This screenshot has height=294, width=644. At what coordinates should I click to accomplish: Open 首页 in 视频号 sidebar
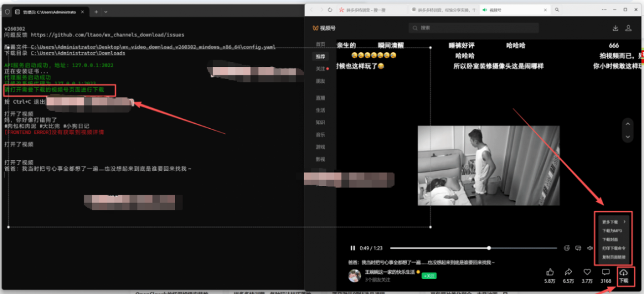320,44
